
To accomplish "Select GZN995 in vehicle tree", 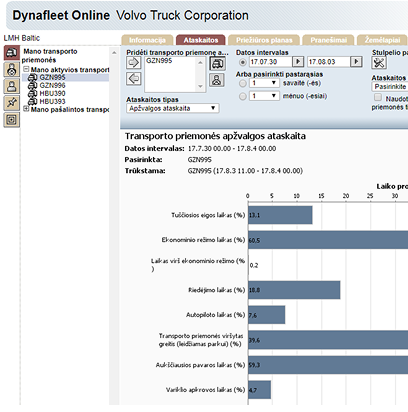I will (x=52, y=77).
